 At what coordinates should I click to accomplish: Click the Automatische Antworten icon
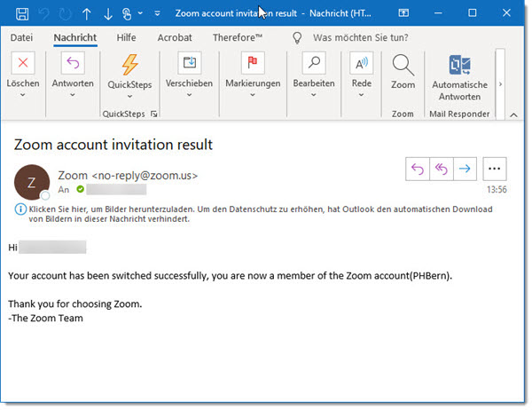point(460,67)
